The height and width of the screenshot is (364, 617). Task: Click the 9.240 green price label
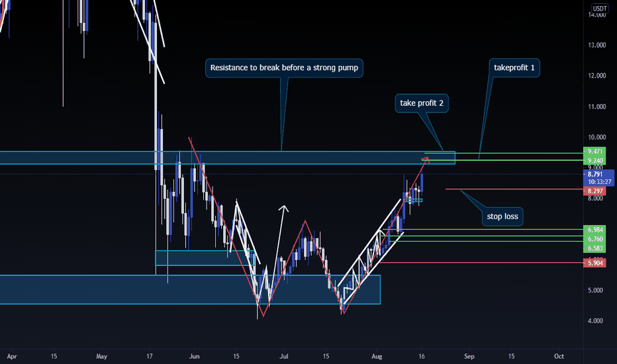click(594, 161)
